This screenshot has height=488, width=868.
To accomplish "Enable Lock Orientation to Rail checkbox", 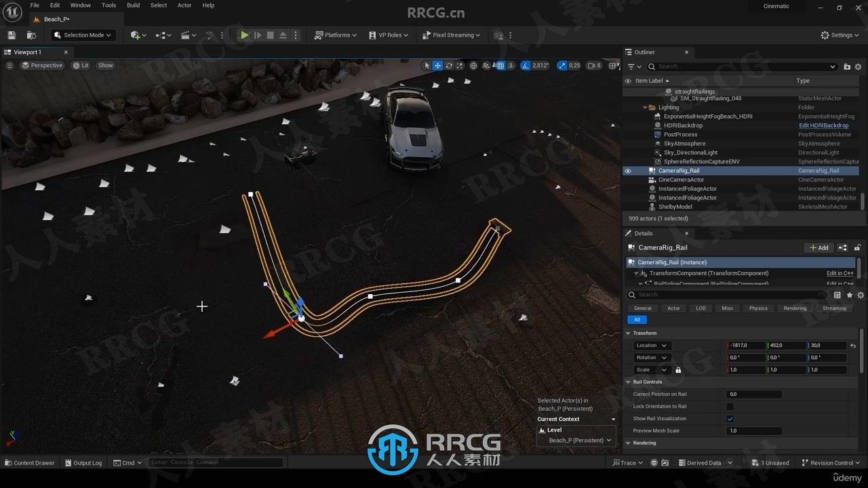I will [x=730, y=407].
